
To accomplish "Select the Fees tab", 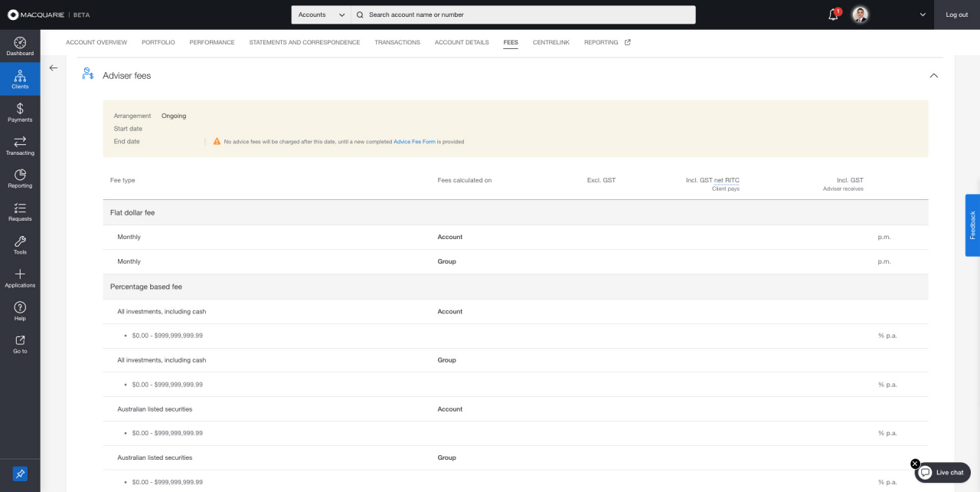I will (511, 42).
